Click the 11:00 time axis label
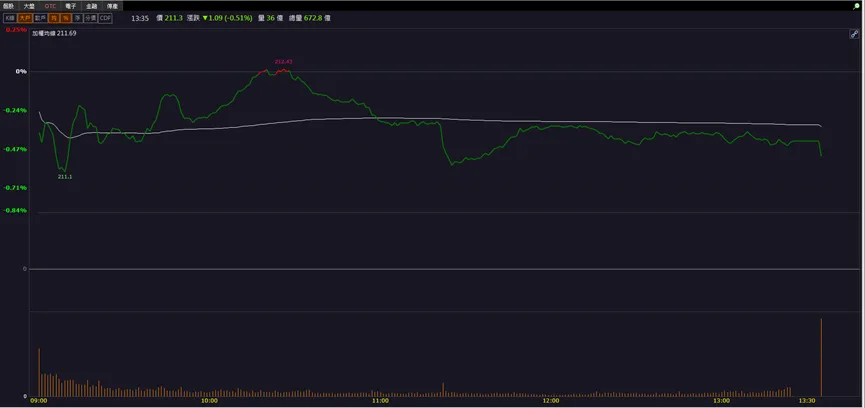Image resolution: width=865 pixels, height=408 pixels. (x=380, y=401)
